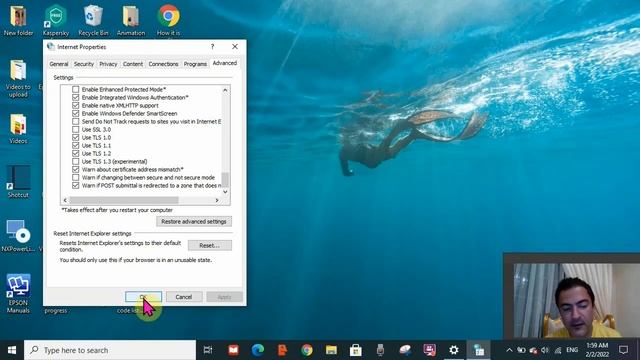The image size is (640, 360).
Task: Open the 'How it is' Chrome shortcut
Action: (169, 20)
